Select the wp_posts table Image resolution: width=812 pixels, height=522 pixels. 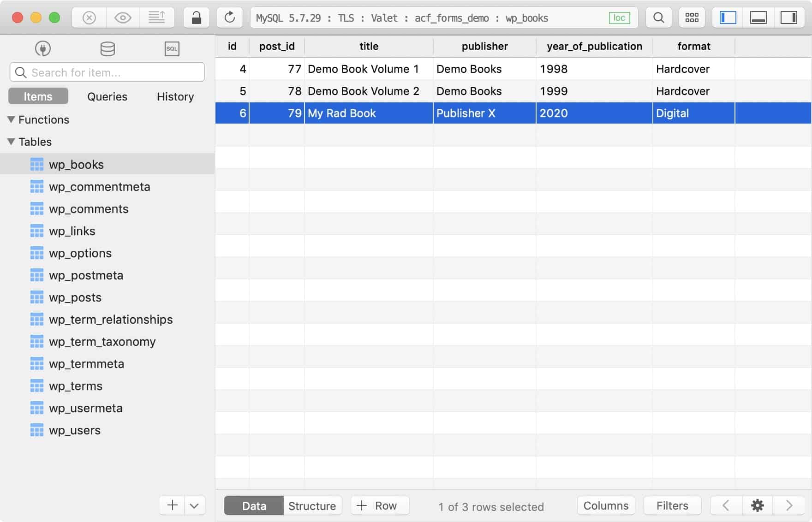coord(75,298)
